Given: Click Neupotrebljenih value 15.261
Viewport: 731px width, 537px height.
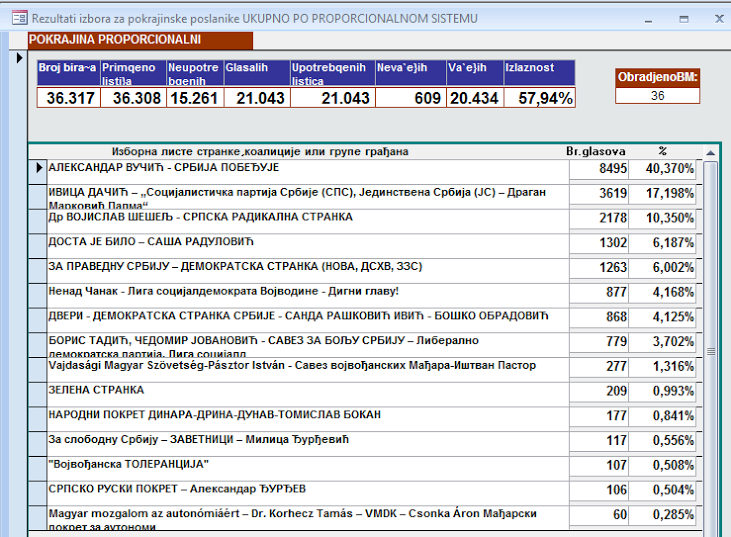Looking at the screenshot, I should [x=195, y=98].
